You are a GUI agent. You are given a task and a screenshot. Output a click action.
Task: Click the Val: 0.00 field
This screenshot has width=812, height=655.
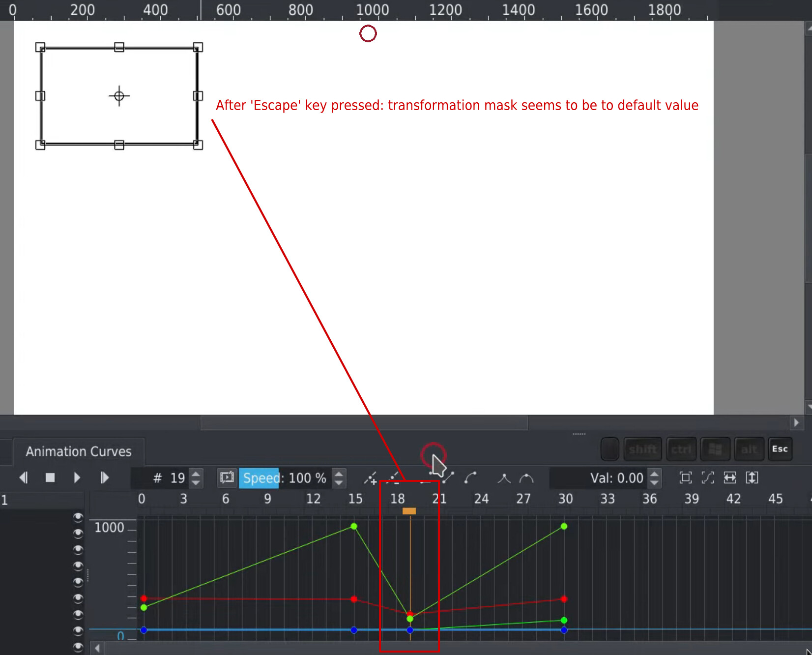coord(598,478)
